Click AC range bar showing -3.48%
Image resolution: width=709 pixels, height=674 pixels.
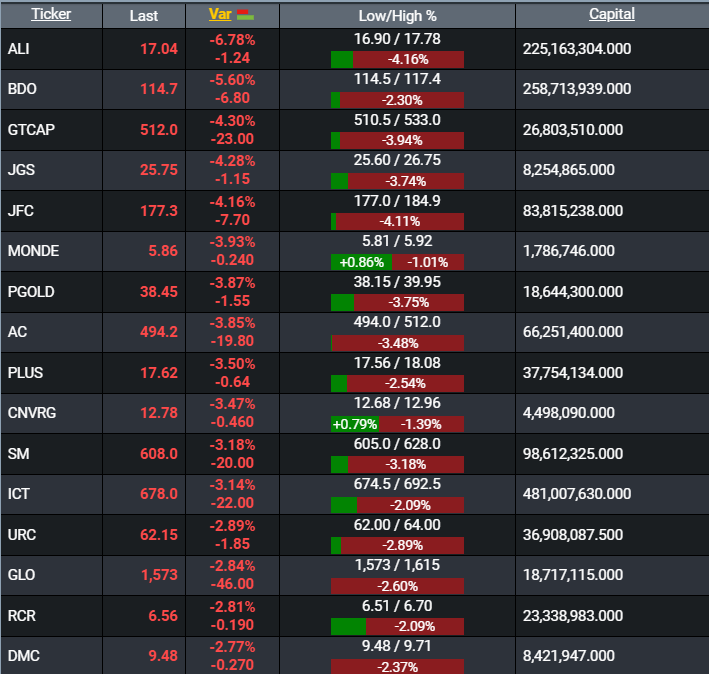pyautogui.click(x=397, y=343)
